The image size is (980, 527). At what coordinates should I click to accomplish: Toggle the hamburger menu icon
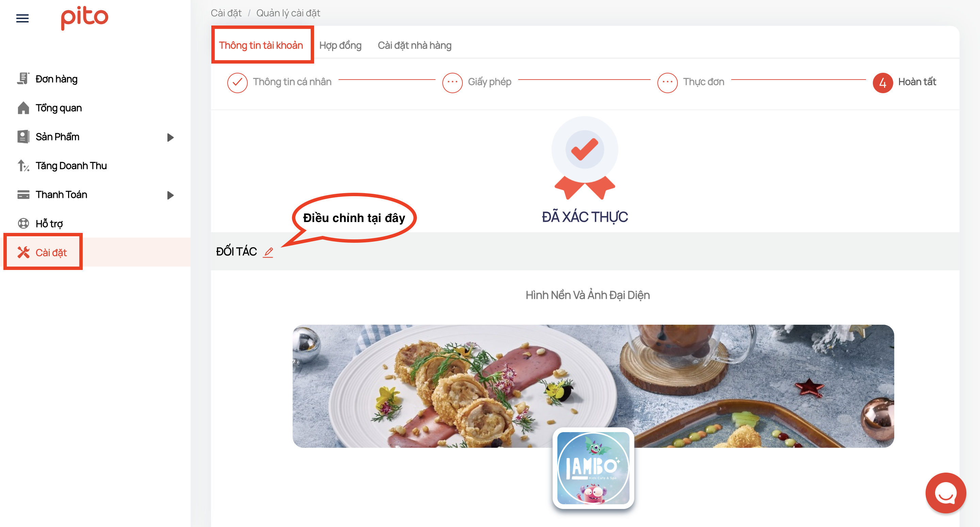point(22,18)
